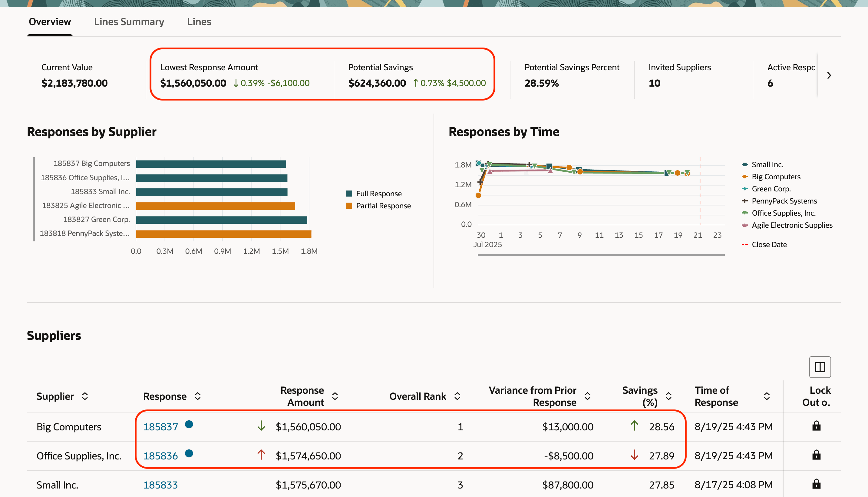Toggle Partial Response legend item
The image size is (868, 497).
click(x=383, y=206)
